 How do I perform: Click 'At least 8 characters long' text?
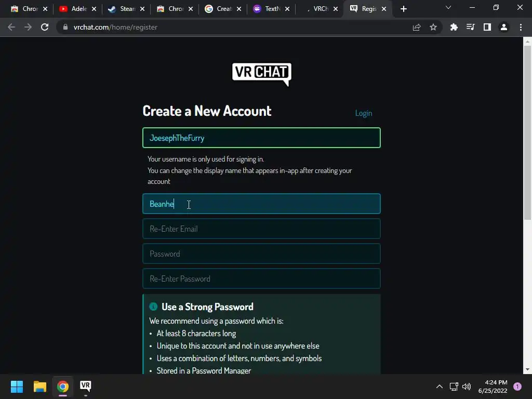click(196, 334)
